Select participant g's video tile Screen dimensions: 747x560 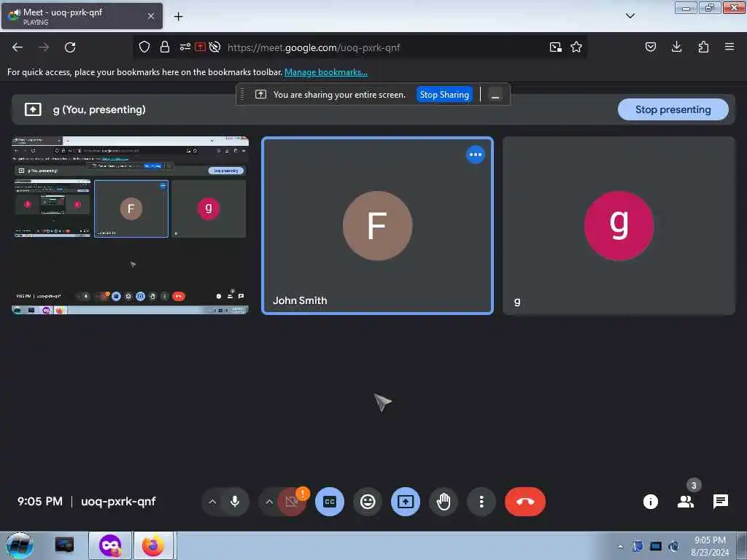(x=619, y=225)
